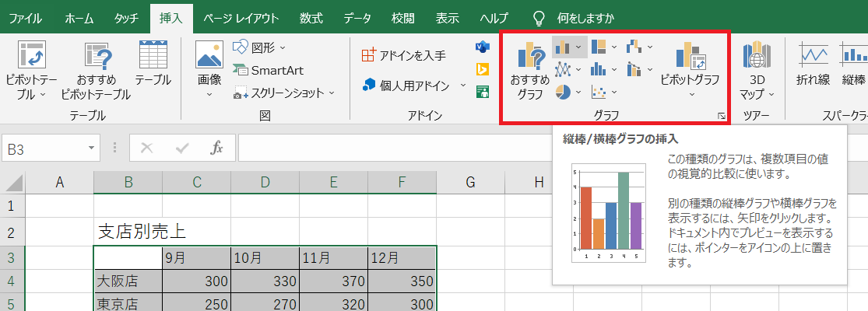
Task: Click the Name Box showing B3
Action: point(44,148)
